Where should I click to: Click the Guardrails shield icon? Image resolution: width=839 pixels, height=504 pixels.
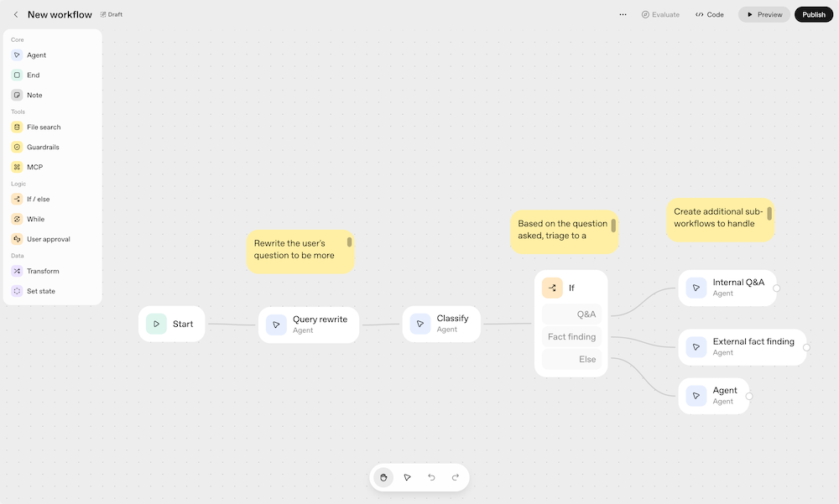pos(17,148)
